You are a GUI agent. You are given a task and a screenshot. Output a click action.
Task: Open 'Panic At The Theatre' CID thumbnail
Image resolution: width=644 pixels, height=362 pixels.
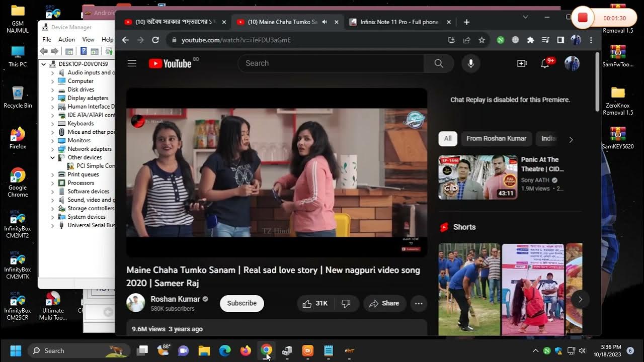point(477,177)
